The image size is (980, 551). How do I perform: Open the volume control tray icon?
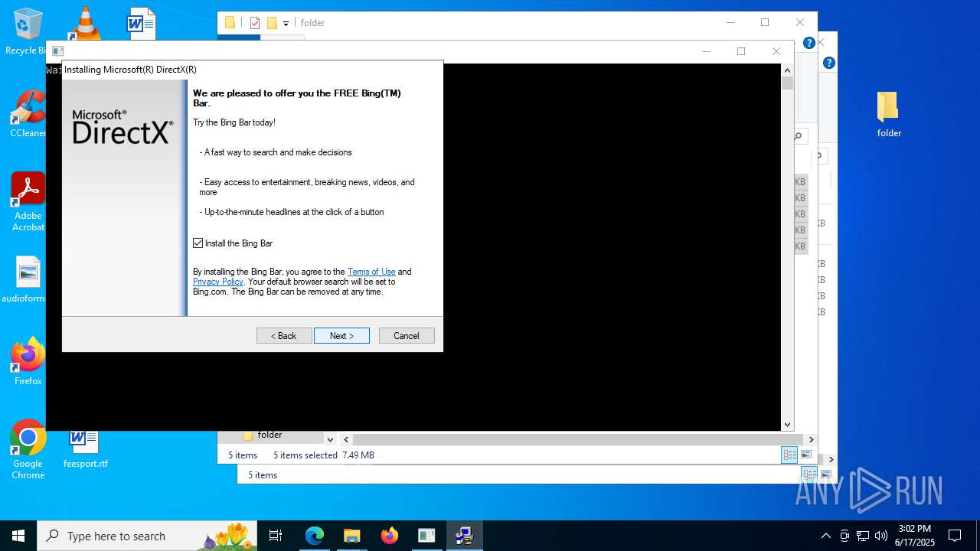tap(881, 536)
